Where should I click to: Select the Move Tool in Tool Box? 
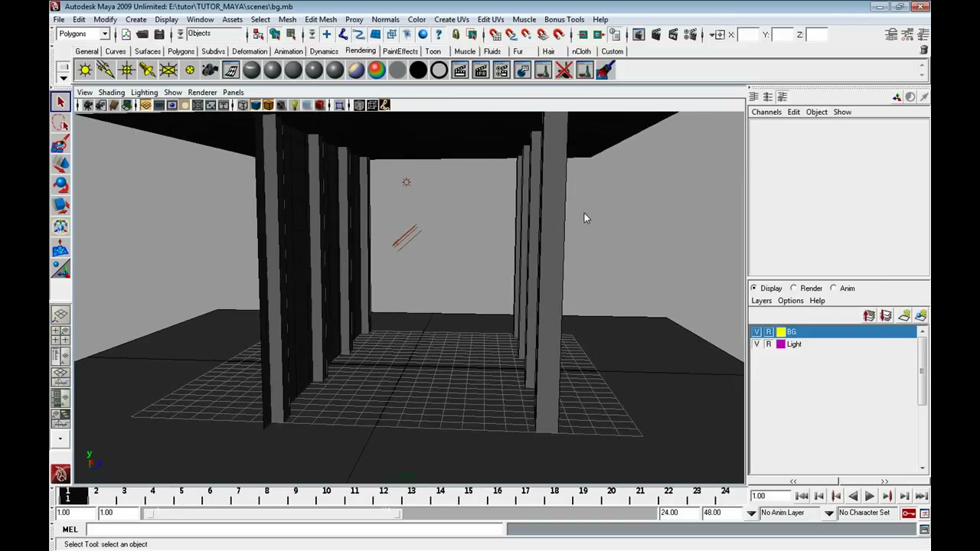pos(60,165)
